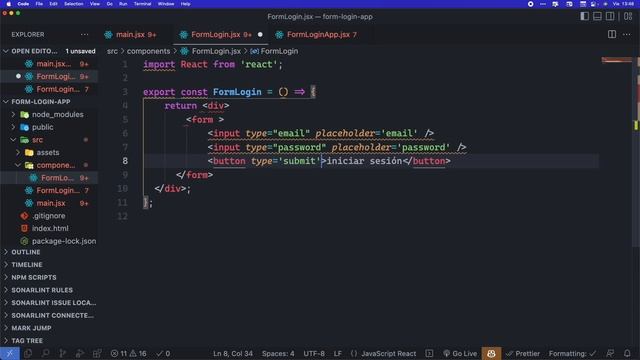Click the check mark 0 status item
Viewport: 640px width, 360px height.
click(x=163, y=353)
